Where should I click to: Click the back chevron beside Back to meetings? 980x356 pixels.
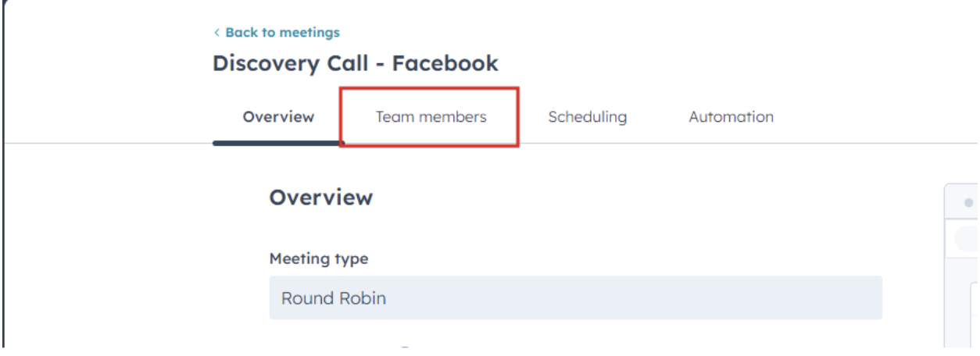point(216,33)
